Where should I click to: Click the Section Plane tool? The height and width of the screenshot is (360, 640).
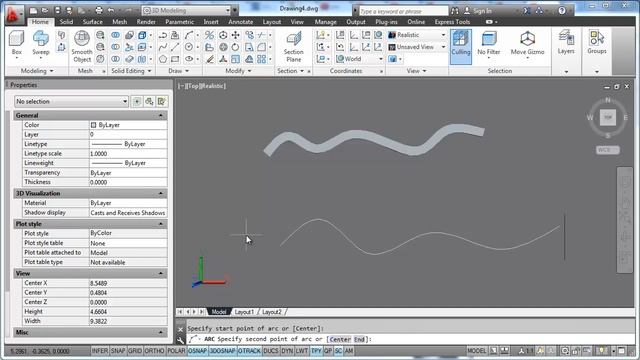(293, 47)
